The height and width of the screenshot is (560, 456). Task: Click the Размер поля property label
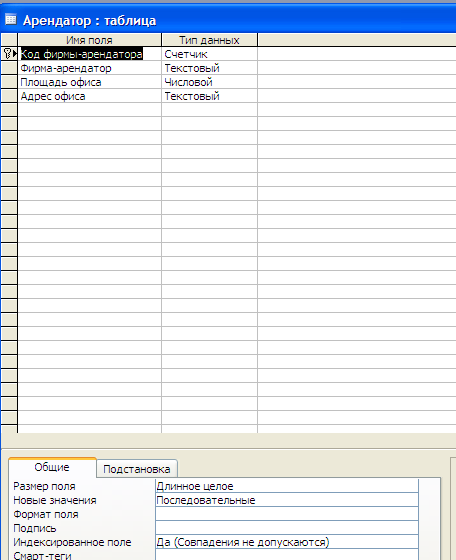coord(44,486)
